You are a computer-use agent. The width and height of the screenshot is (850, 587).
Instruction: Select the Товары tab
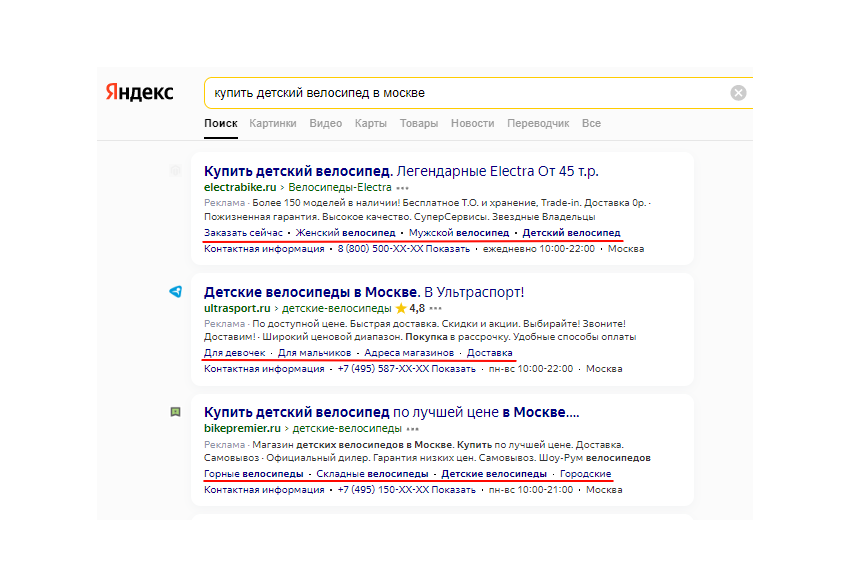(418, 123)
